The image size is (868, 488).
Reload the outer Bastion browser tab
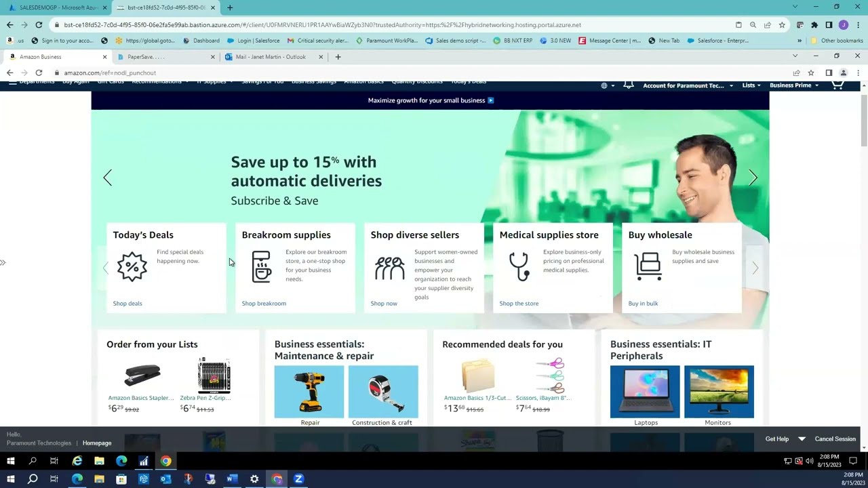pos(39,25)
